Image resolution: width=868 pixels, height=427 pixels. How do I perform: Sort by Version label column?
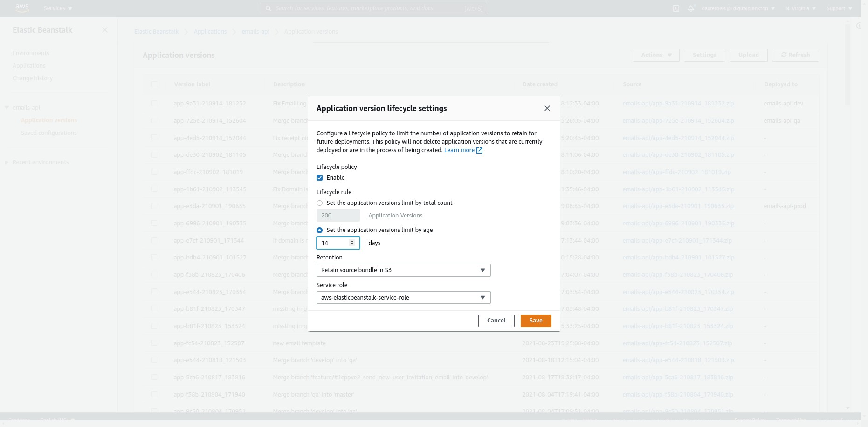(x=192, y=84)
